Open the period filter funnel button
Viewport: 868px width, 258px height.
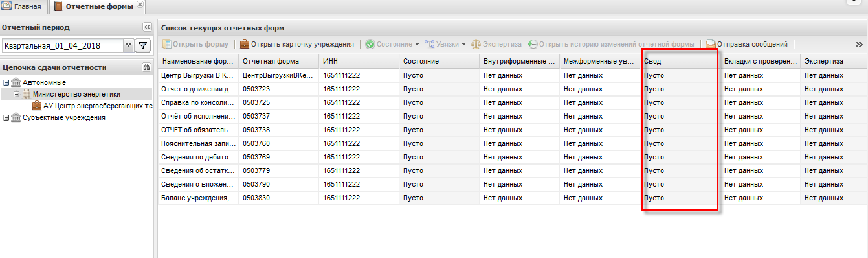coord(142,45)
